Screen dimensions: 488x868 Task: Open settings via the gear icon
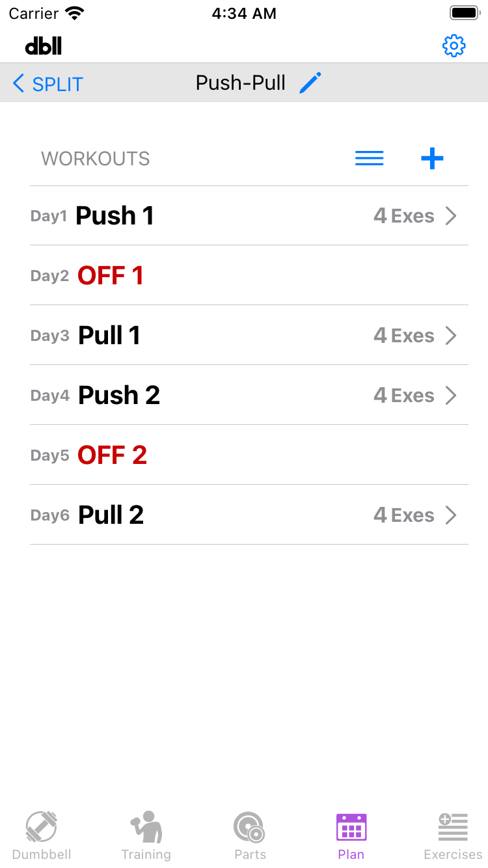[454, 46]
